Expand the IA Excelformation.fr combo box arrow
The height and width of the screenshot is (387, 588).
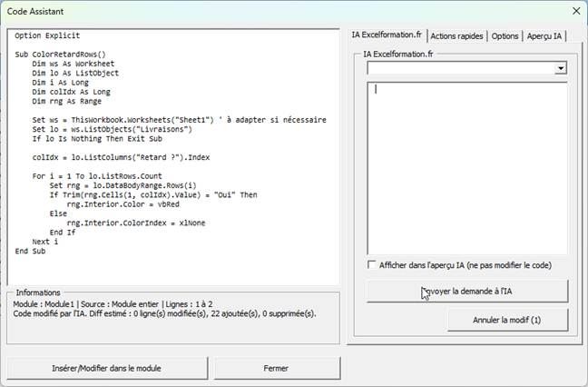(561, 68)
